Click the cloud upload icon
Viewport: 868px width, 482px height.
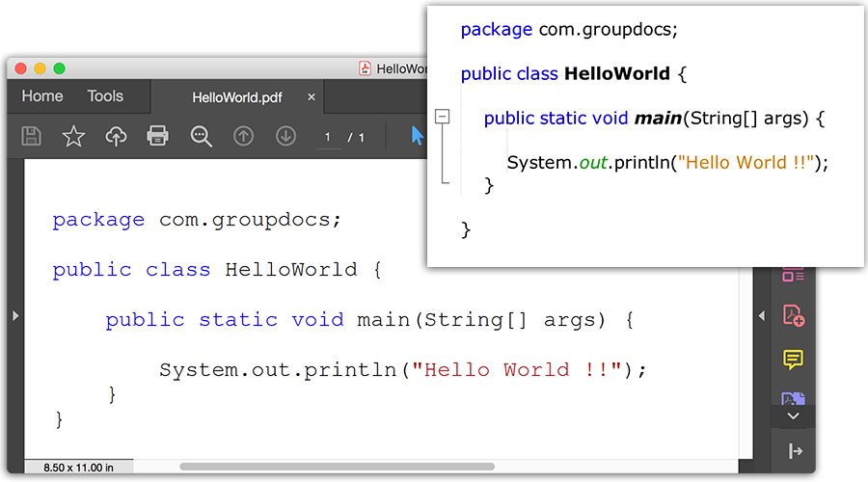116,136
